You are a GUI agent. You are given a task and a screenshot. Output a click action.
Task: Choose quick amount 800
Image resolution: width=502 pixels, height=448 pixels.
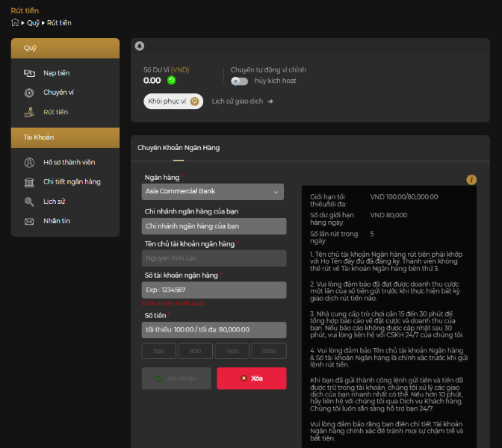coord(195,351)
